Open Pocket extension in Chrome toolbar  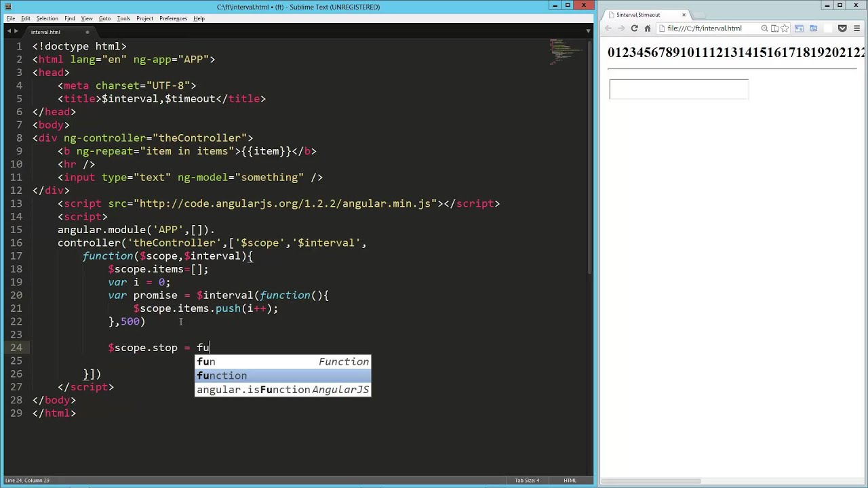[x=842, y=28]
